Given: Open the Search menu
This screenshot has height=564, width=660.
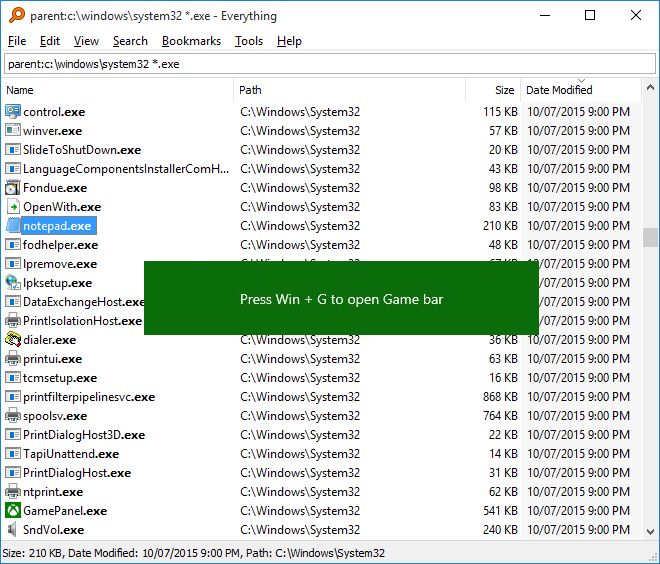Looking at the screenshot, I should pos(130,41).
